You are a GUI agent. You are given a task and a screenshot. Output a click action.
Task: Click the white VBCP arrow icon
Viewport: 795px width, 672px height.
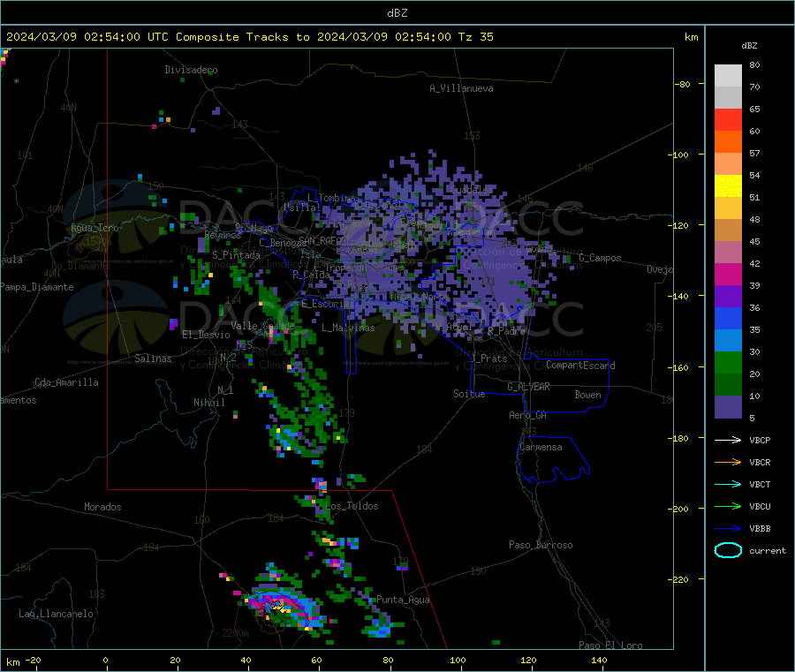(728, 440)
